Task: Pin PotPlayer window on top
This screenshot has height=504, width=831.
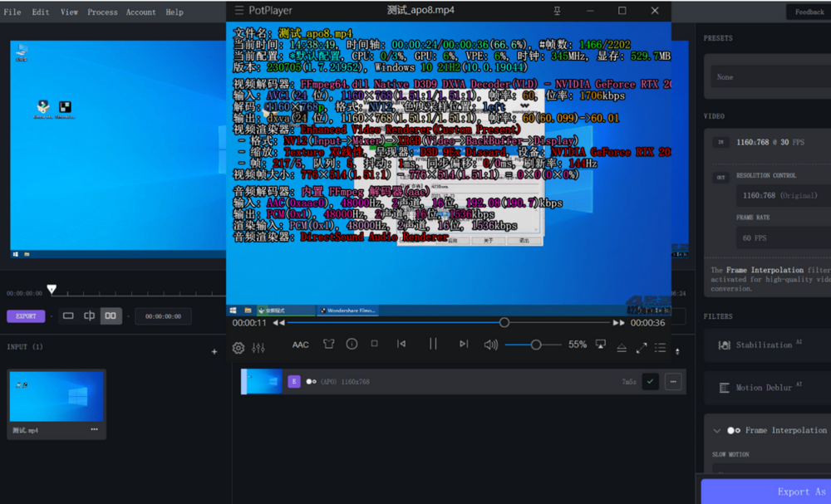Action: click(557, 11)
